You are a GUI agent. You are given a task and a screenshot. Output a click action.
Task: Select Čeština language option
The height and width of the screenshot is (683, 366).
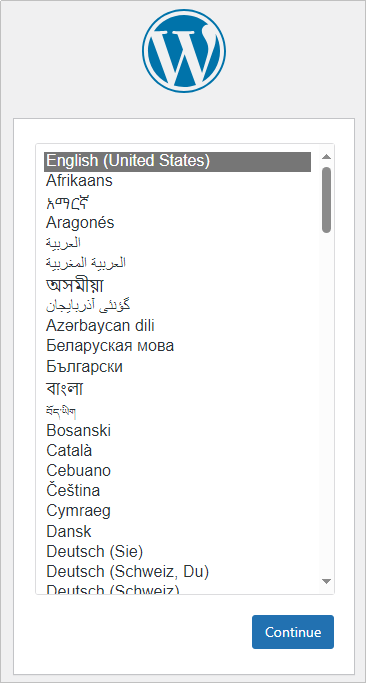[177, 490]
